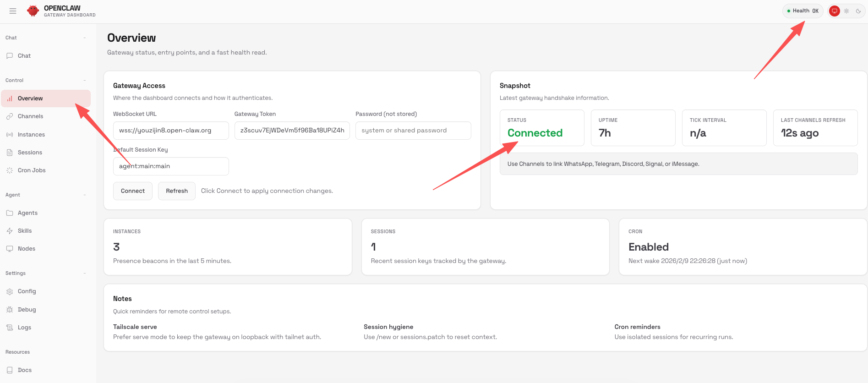Click the Debug bug icon

[10, 310]
